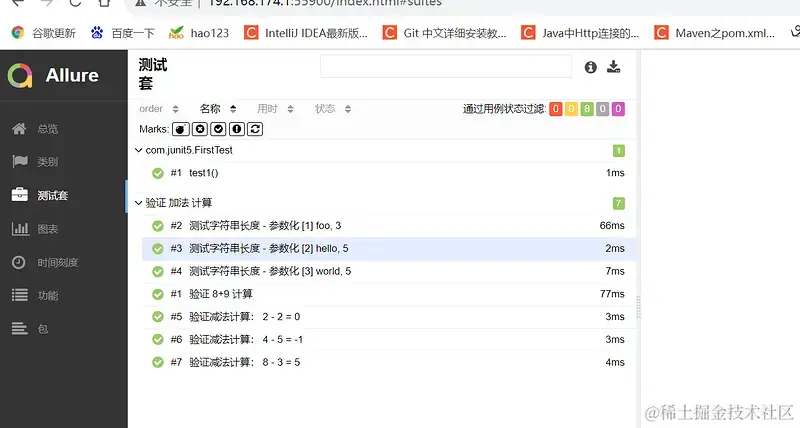Click the pane splitter drag handle

638,307
